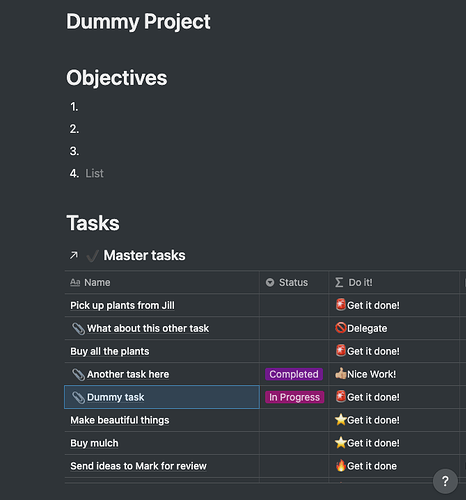Click the formula sigma icon in Do it! header
The width and height of the screenshot is (466, 500).
coord(339,283)
